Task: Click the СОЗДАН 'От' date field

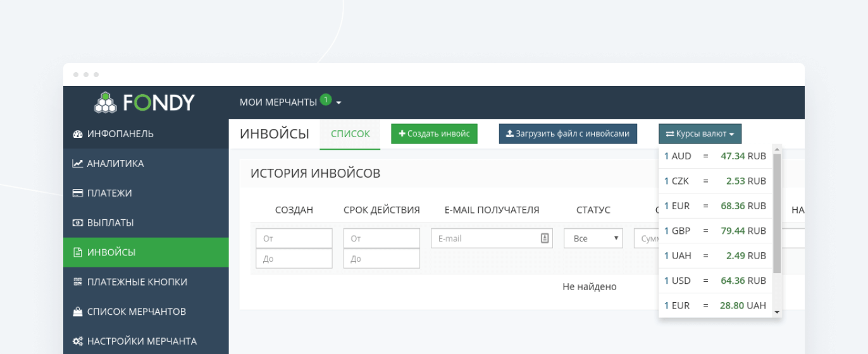Action: click(x=294, y=238)
